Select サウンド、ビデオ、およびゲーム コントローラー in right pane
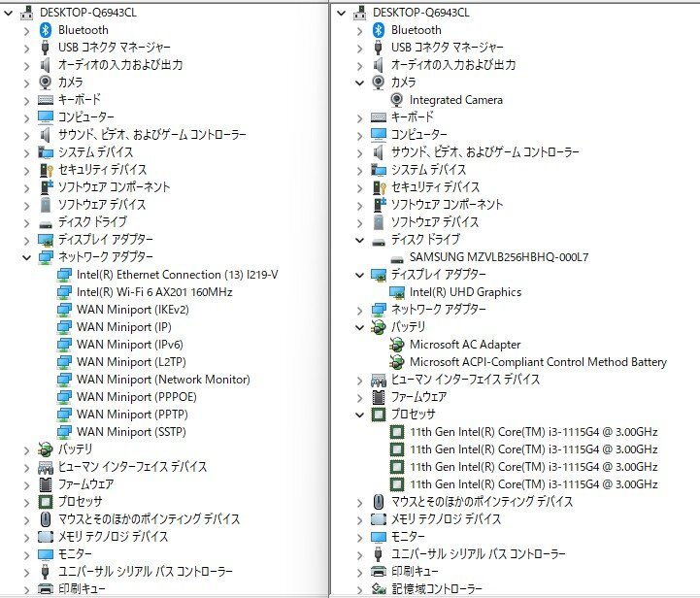Viewport: 700px width, 598px height. click(485, 152)
